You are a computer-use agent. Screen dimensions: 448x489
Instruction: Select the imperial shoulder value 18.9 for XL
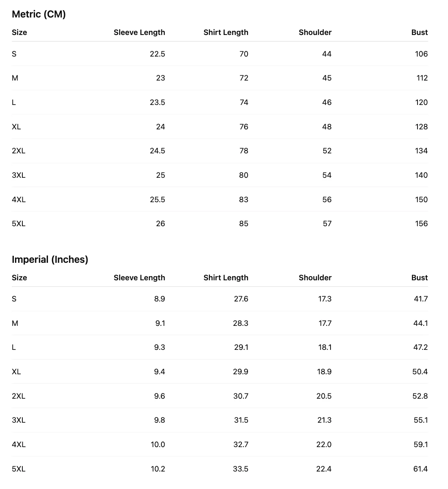coord(324,372)
